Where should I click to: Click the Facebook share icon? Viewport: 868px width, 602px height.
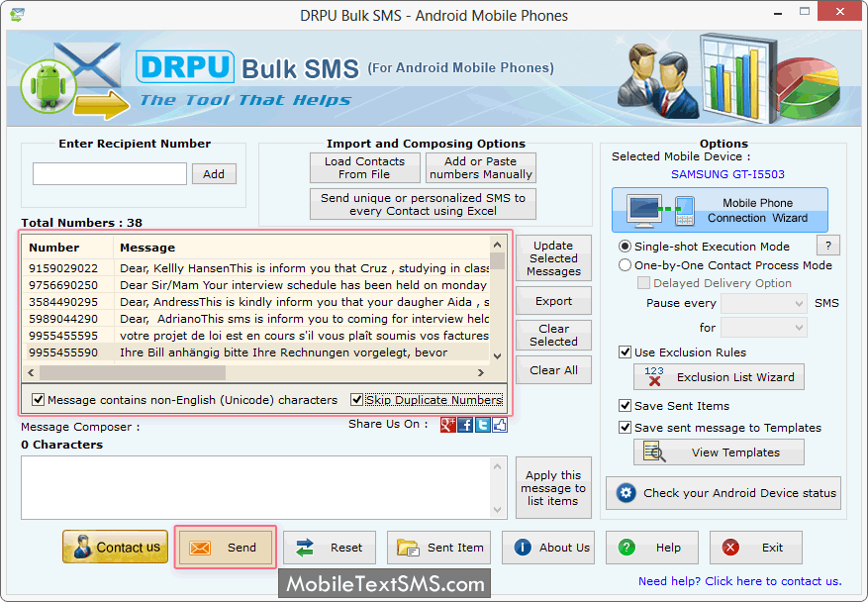point(465,425)
